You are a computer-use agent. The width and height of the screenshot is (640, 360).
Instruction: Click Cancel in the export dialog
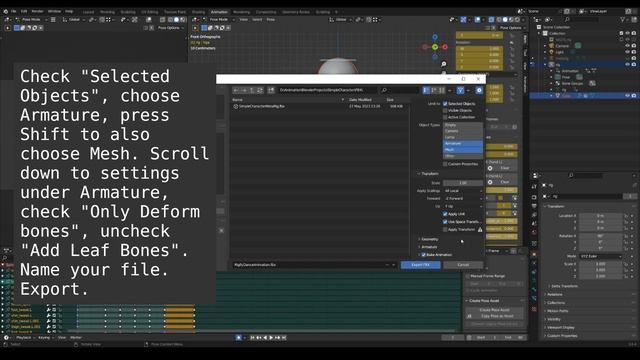click(463, 265)
